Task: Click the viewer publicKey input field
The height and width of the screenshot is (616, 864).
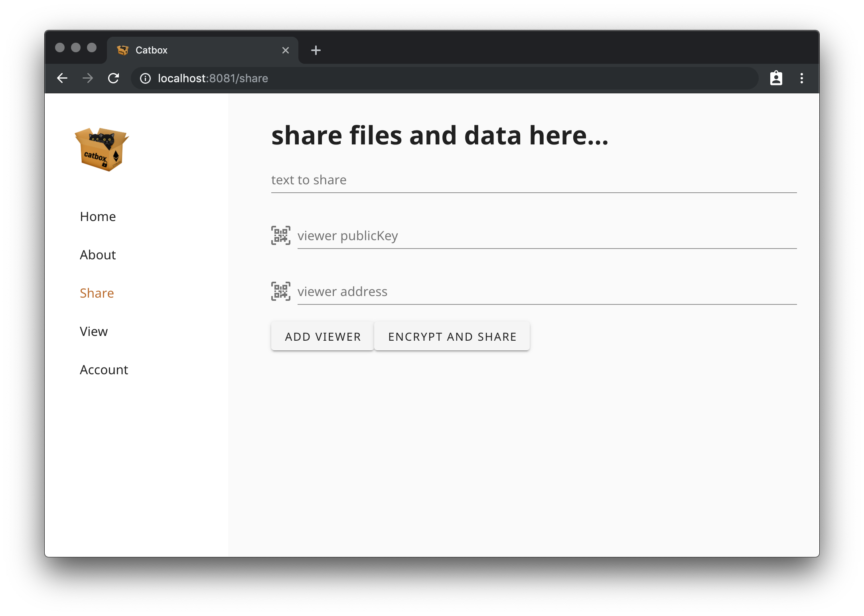Action: 546,236
